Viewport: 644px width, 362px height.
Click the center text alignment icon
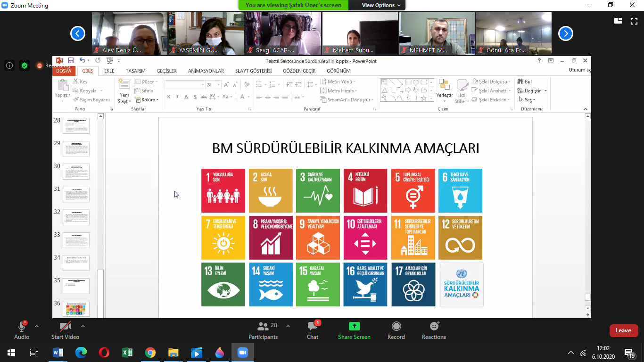(x=267, y=97)
